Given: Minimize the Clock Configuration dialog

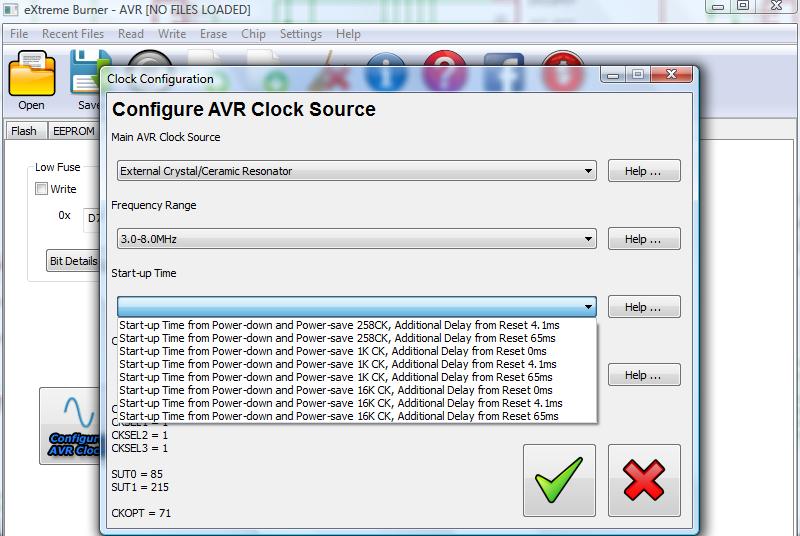Looking at the screenshot, I should (x=613, y=75).
